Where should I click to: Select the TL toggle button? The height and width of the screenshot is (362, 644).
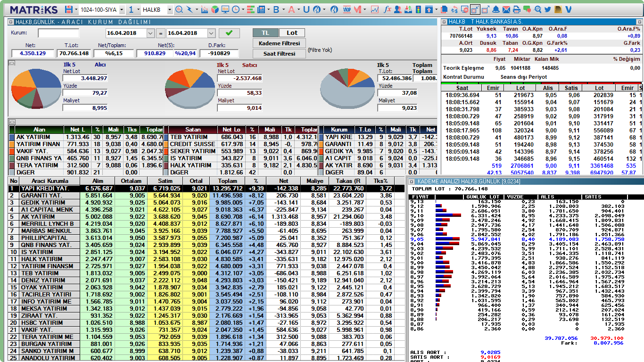pyautogui.click(x=265, y=33)
